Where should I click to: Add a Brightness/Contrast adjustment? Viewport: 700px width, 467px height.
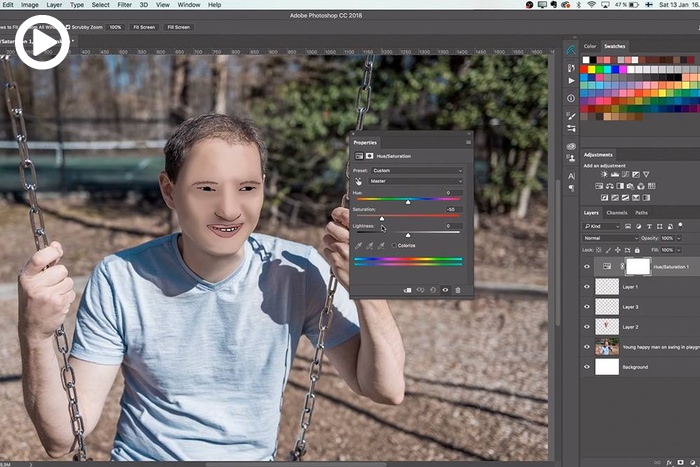(602, 174)
